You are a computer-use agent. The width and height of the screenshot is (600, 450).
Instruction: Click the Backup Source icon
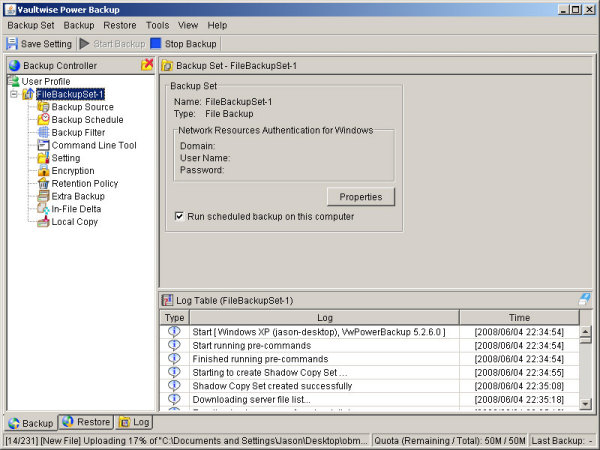pyautogui.click(x=43, y=107)
